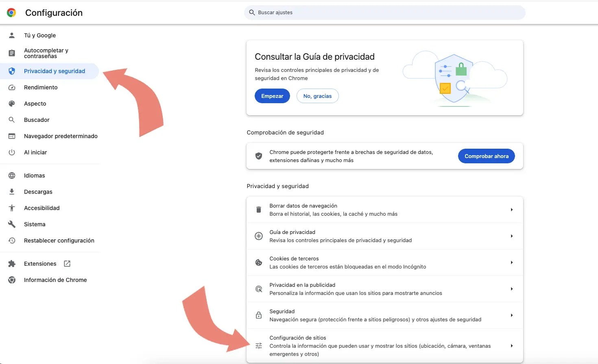
Task: Click the Configuración de sitios title text
Action: click(298, 338)
